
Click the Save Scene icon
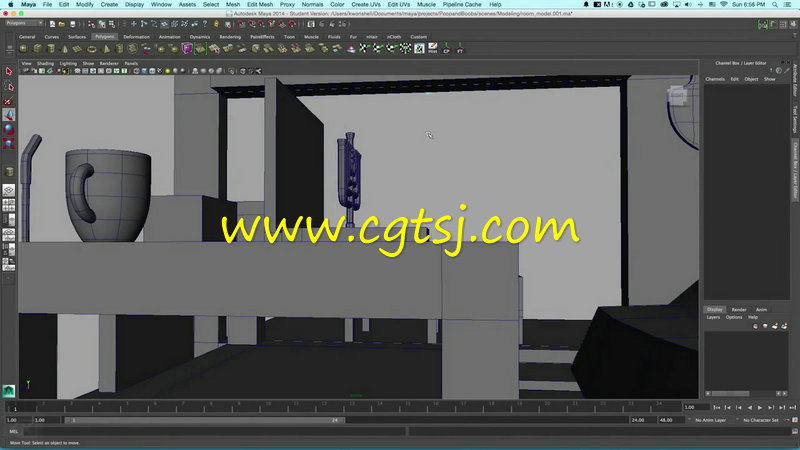(72, 24)
